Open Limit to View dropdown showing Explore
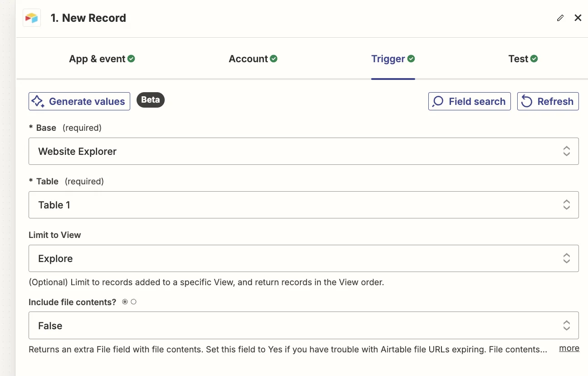Viewport: 588px width, 376px height. pyautogui.click(x=304, y=258)
